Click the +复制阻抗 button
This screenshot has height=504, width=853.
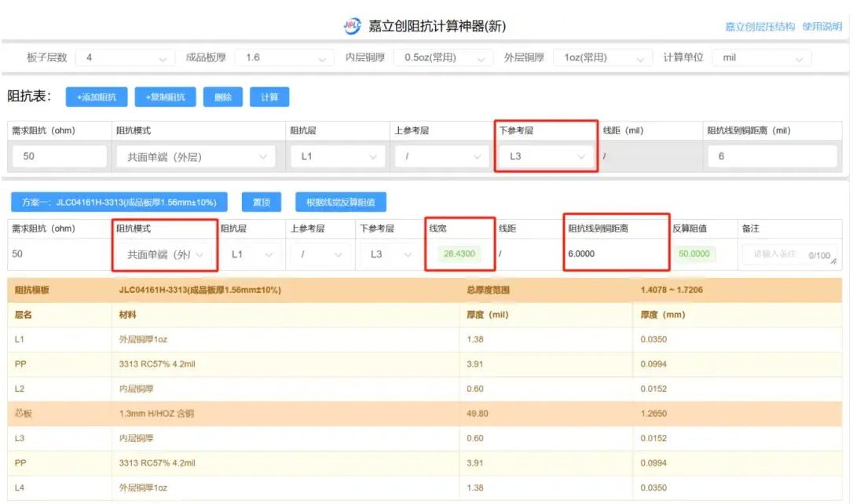pyautogui.click(x=166, y=97)
